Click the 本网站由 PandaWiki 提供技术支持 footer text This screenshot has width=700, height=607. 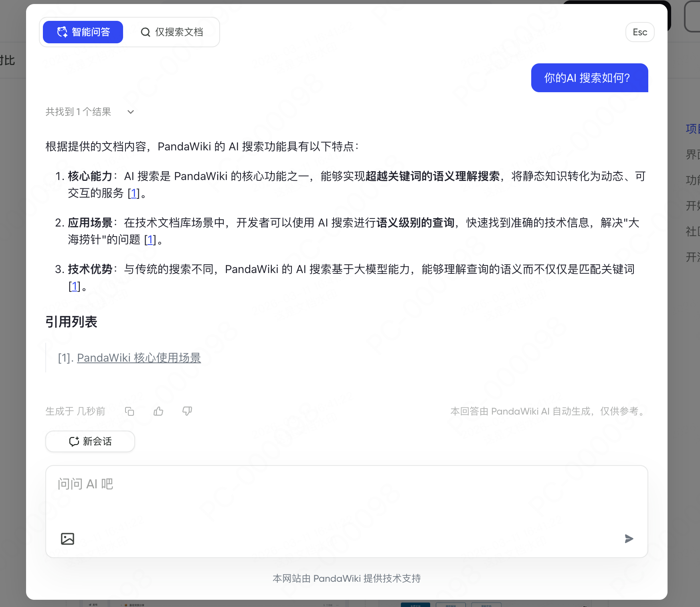point(347,579)
